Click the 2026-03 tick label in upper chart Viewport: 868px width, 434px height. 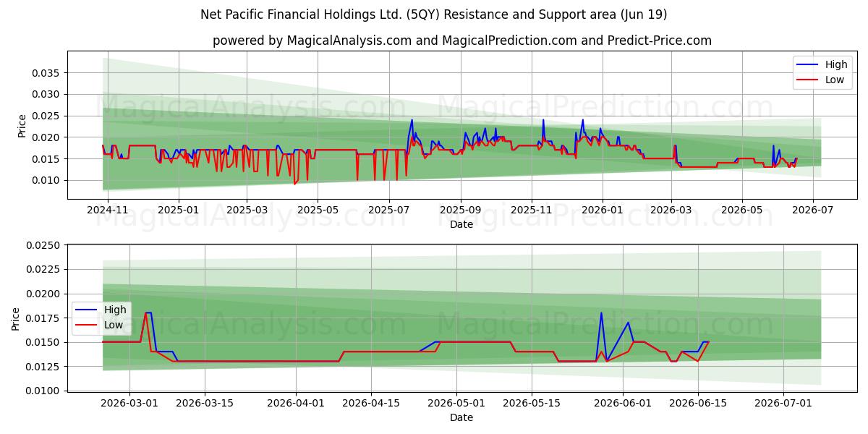click(x=671, y=210)
